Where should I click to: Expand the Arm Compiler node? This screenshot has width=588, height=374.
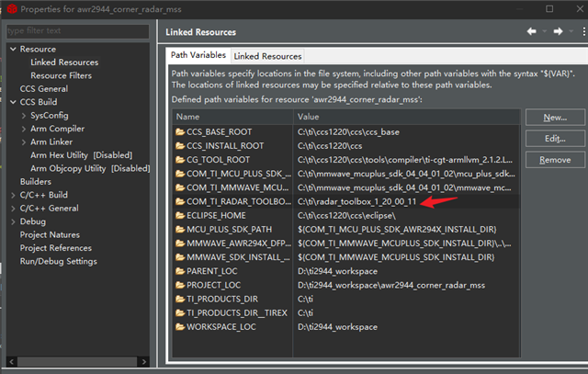tap(23, 129)
